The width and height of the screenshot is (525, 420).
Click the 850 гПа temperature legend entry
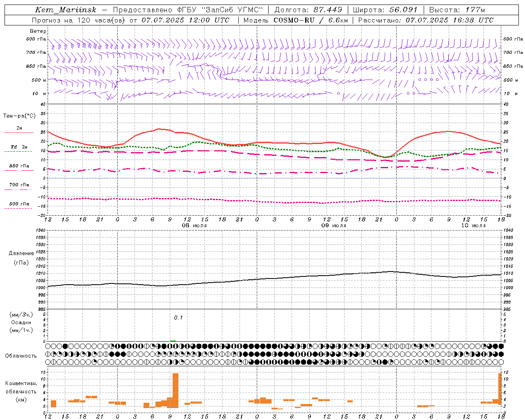tap(19, 168)
